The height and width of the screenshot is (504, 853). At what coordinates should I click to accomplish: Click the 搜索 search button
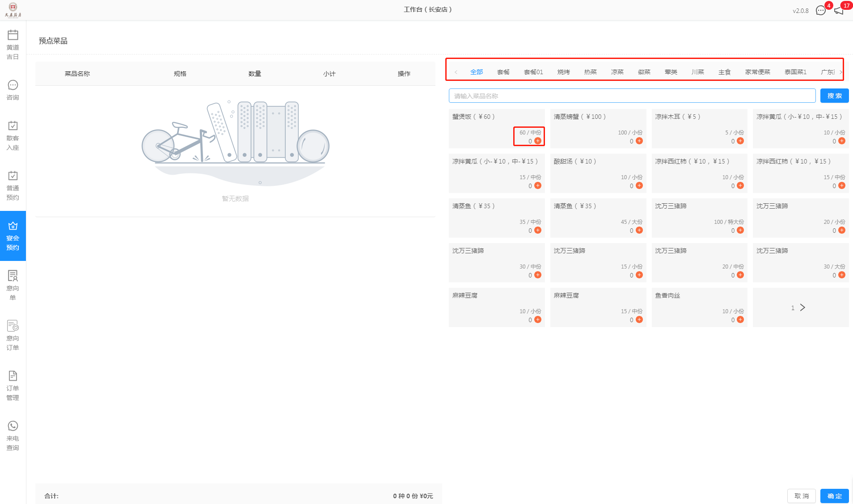[835, 96]
